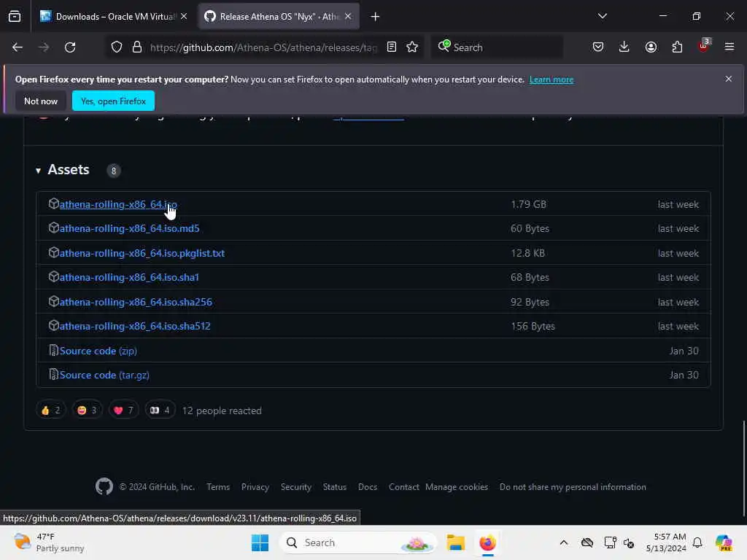Download Source code (tar.gz)
The width and height of the screenshot is (747, 560).
(104, 376)
